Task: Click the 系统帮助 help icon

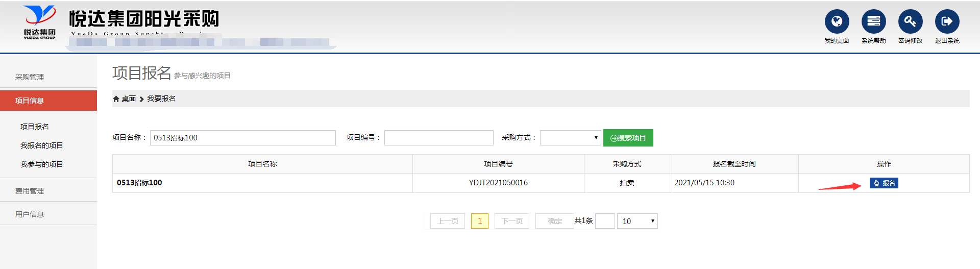Action: [x=873, y=21]
